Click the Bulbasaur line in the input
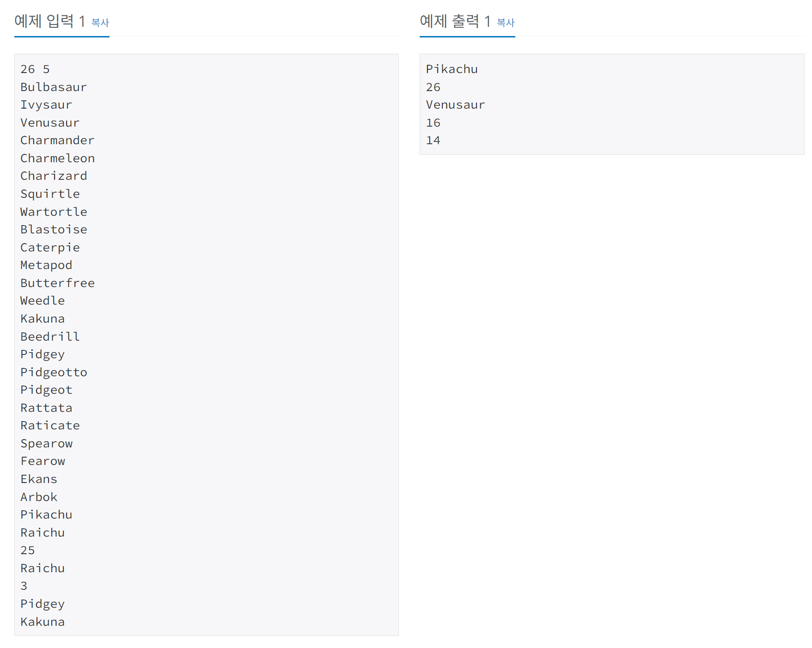The height and width of the screenshot is (648, 812). click(54, 87)
